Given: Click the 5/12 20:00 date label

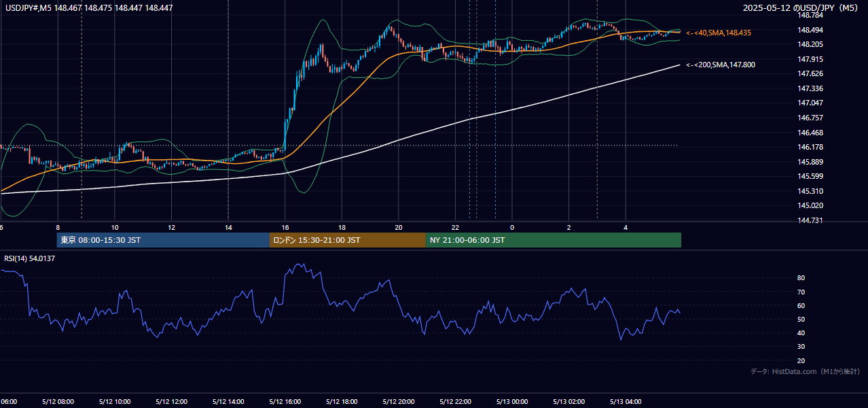Looking at the screenshot, I should click(x=399, y=402).
